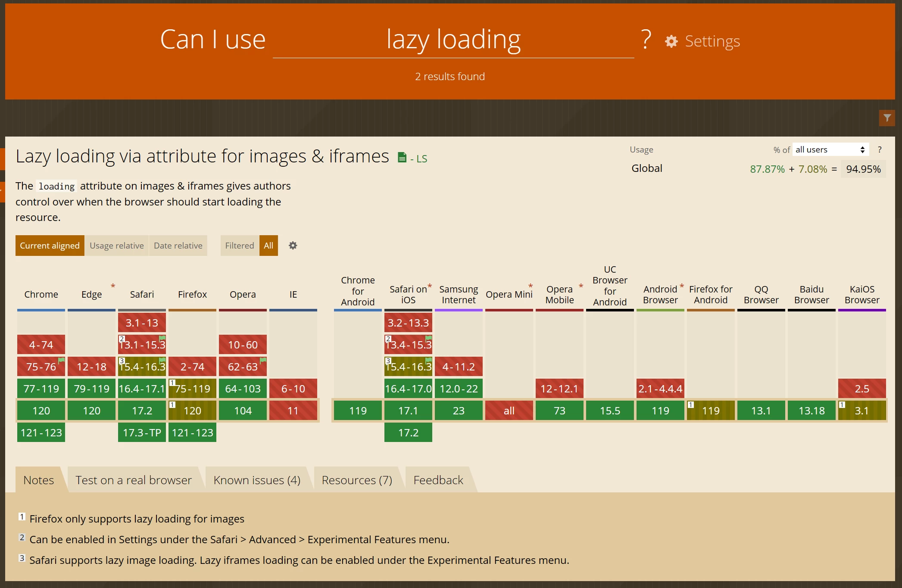
Task: Select Opera 64-103 cell
Action: 243,389
